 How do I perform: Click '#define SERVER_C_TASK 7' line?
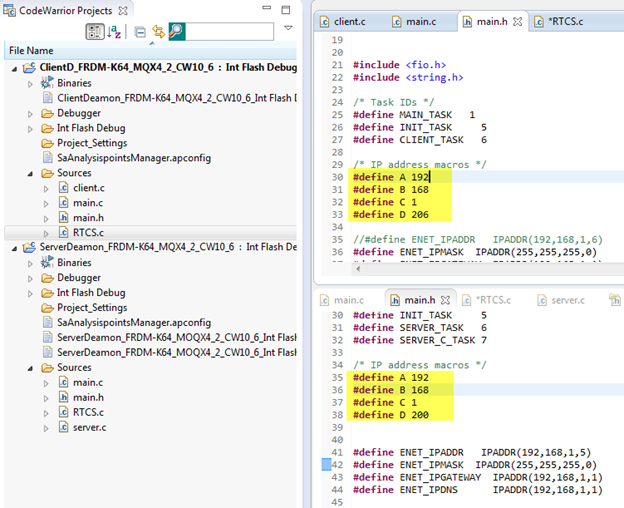coord(420,340)
